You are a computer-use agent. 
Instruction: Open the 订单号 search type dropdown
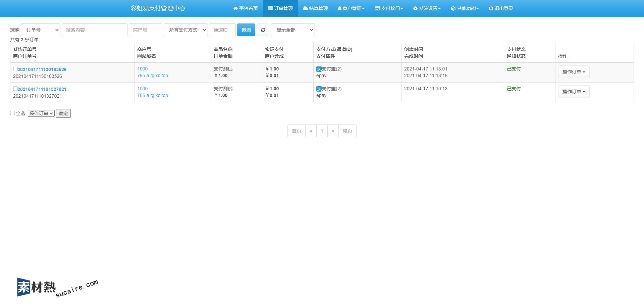click(x=41, y=30)
